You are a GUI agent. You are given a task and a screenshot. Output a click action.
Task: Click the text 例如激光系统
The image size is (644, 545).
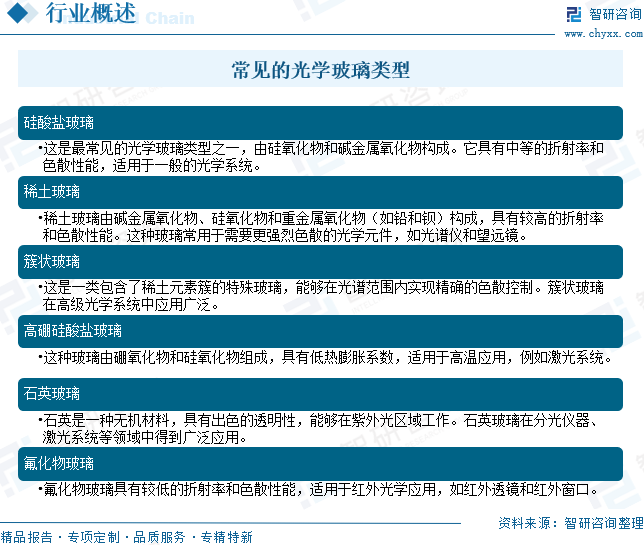(x=562, y=357)
